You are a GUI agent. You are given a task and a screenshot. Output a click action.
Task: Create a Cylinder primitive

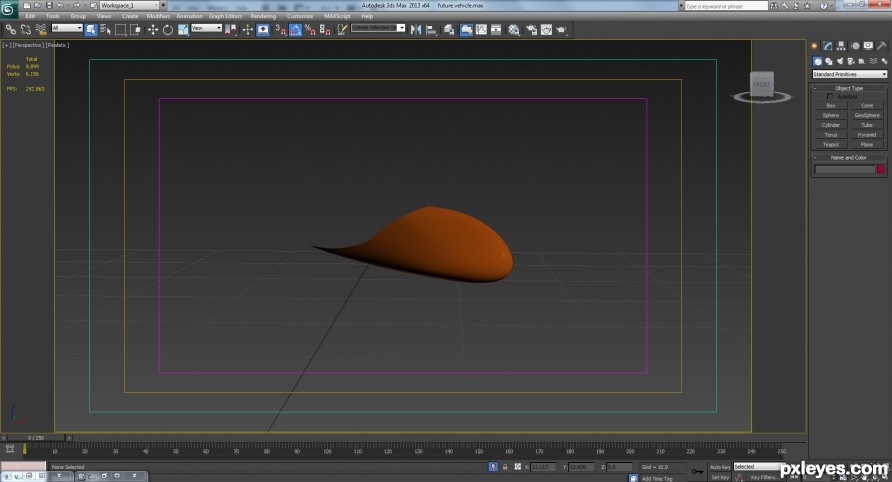point(831,125)
